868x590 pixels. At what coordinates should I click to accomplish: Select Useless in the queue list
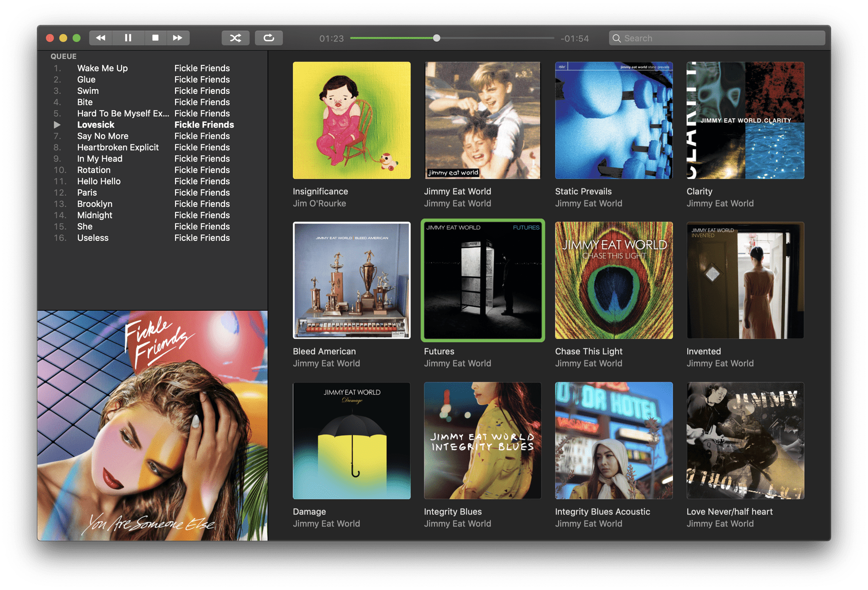coord(92,238)
